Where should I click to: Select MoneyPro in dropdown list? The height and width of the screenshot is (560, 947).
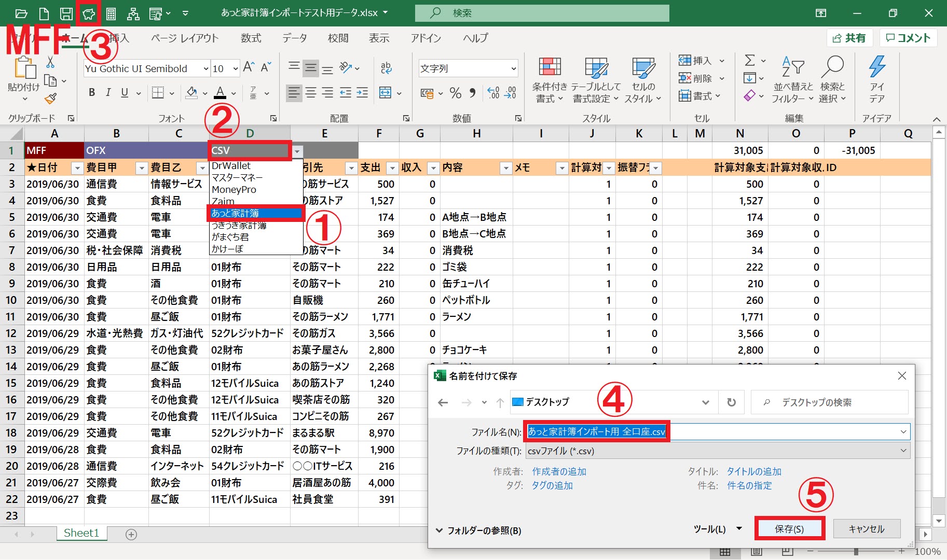click(x=256, y=189)
